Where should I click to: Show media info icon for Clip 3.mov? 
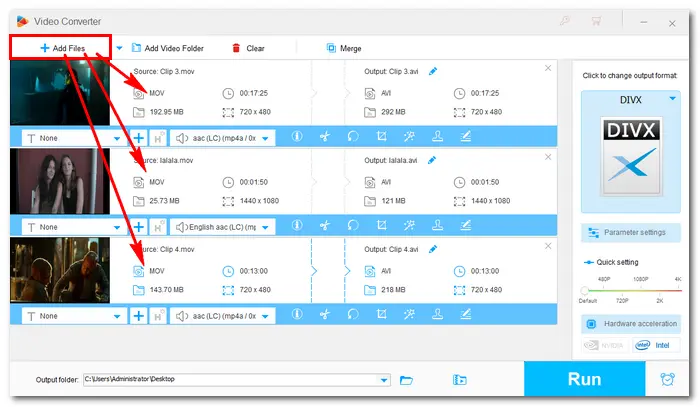297,137
